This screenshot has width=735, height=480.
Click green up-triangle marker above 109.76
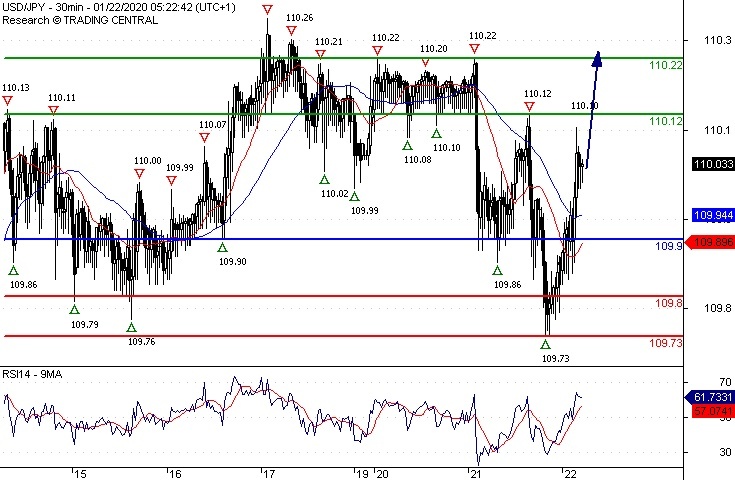(x=131, y=327)
